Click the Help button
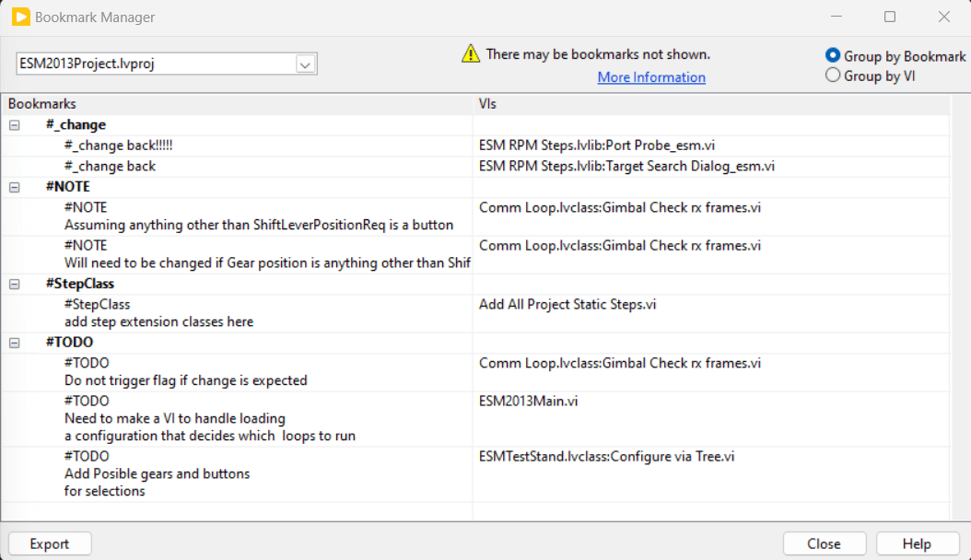This screenshot has height=560, width=971. tap(918, 544)
